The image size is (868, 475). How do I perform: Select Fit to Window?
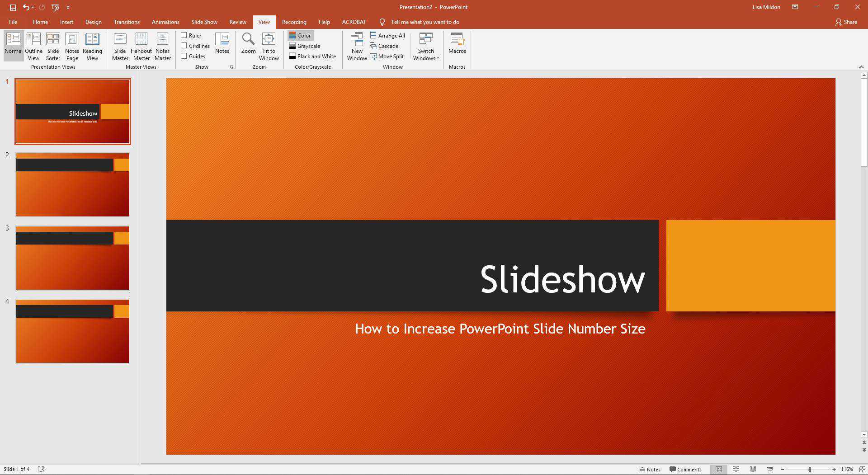click(x=269, y=45)
